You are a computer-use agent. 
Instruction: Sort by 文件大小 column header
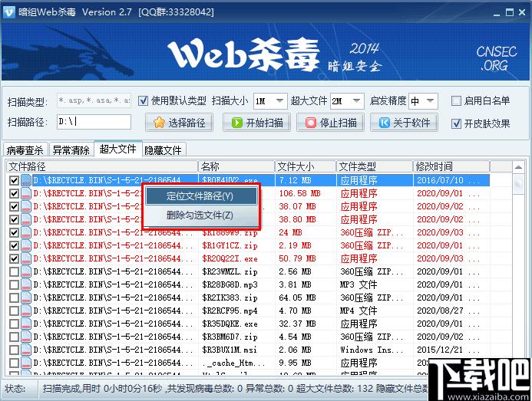305,166
